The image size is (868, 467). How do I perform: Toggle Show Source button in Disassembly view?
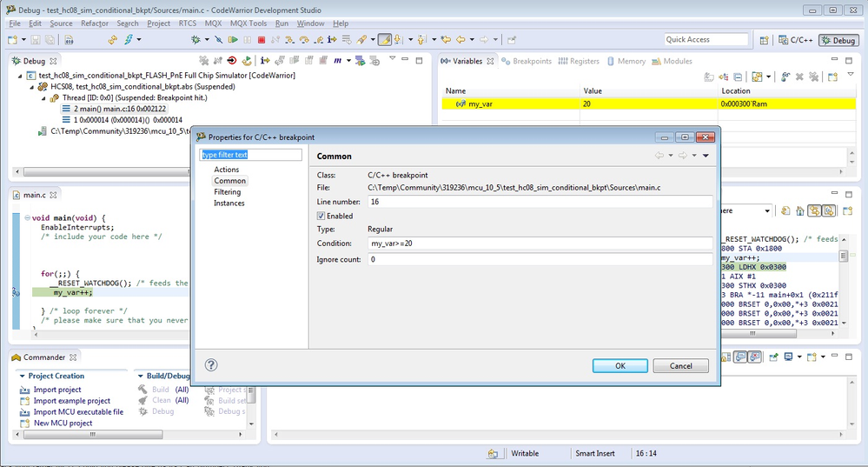[x=829, y=210]
